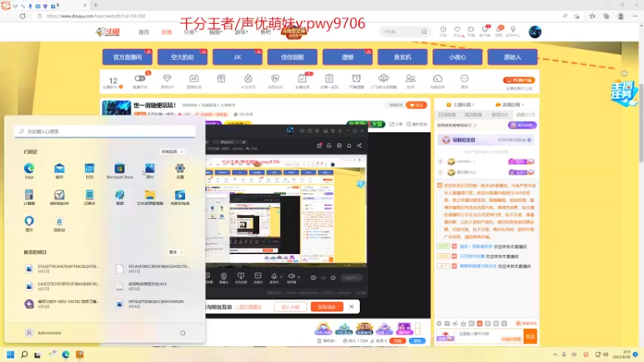Open watch history clock icon

tap(444, 31)
